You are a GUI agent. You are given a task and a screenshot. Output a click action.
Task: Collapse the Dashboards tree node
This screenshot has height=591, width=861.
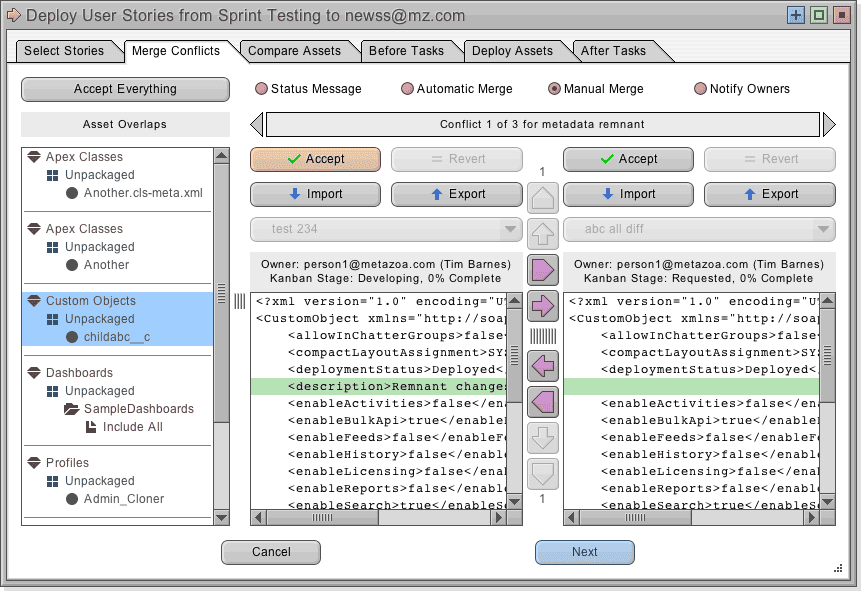click(33, 373)
